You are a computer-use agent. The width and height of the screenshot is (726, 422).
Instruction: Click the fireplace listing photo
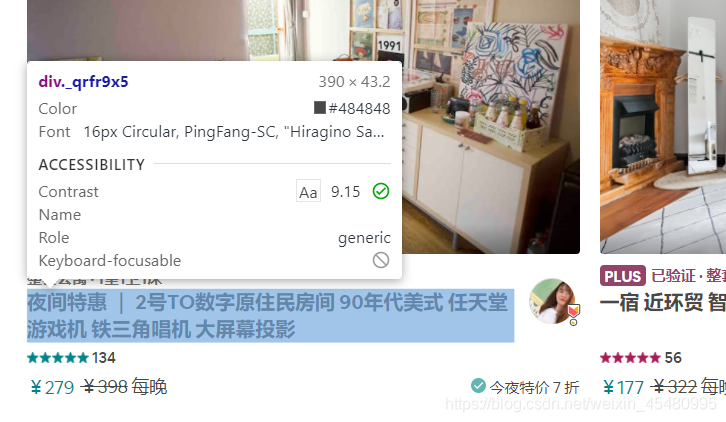[663, 126]
